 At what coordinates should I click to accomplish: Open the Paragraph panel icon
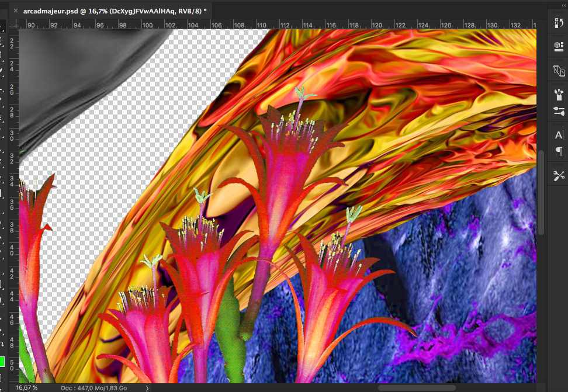559,152
